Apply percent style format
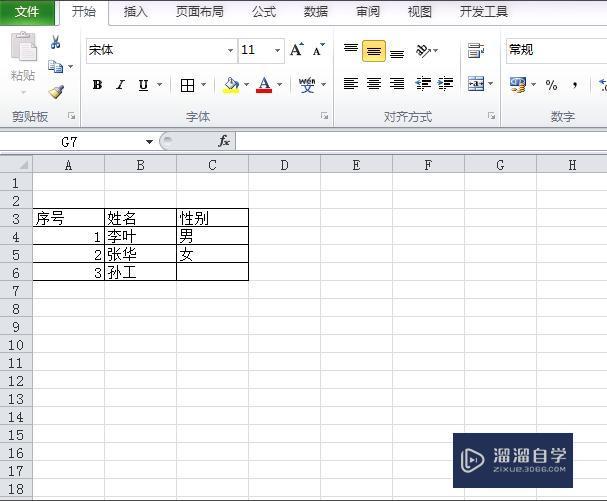Screen dimensions: 607x501 pos(551,85)
